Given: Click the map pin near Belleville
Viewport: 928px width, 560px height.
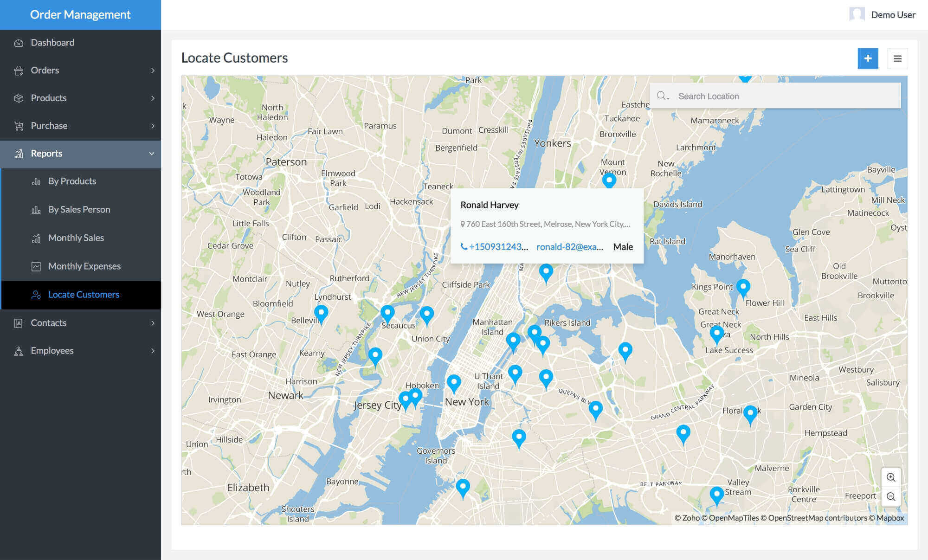Looking at the screenshot, I should [x=321, y=313].
